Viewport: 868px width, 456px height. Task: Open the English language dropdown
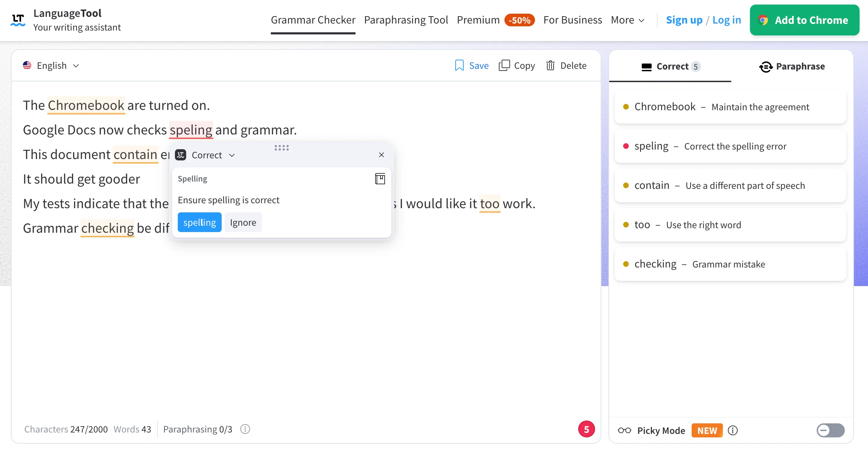pos(51,66)
